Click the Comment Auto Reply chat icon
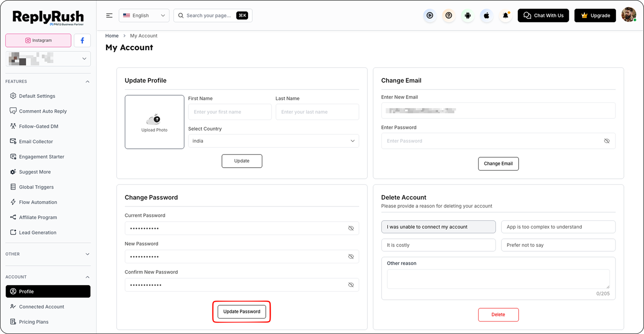This screenshot has width=644, height=334. pos(13,111)
